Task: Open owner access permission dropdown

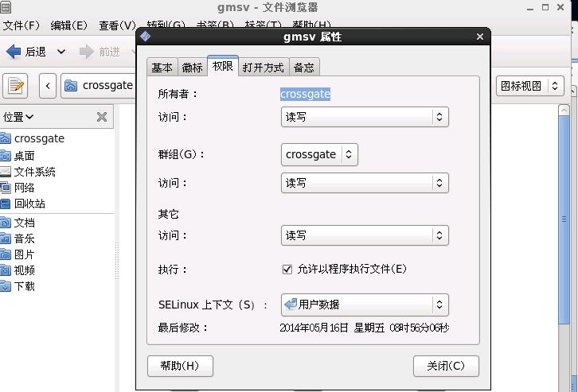Action: 365,117
